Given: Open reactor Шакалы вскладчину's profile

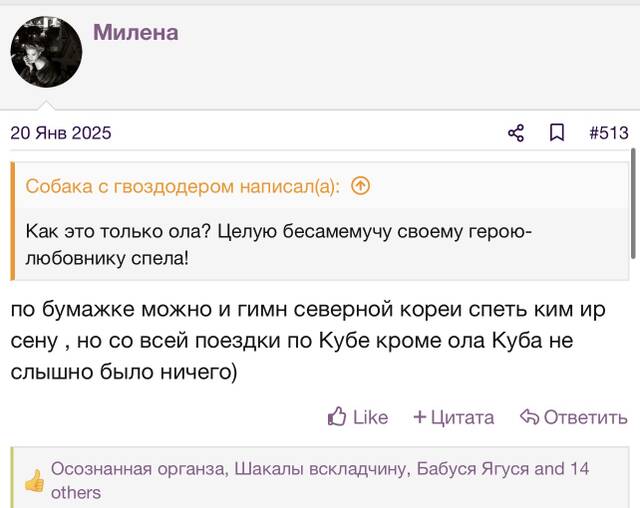Looking at the screenshot, I should [320, 469].
